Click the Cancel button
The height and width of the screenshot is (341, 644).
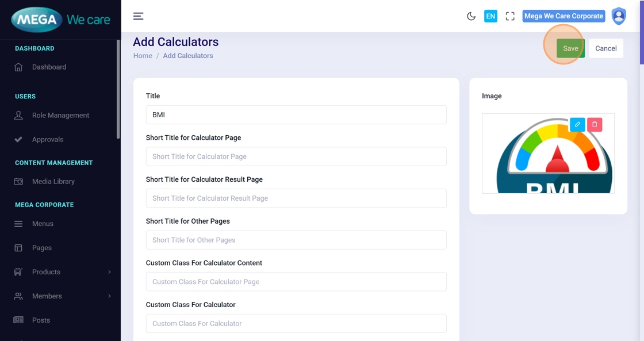(605, 48)
